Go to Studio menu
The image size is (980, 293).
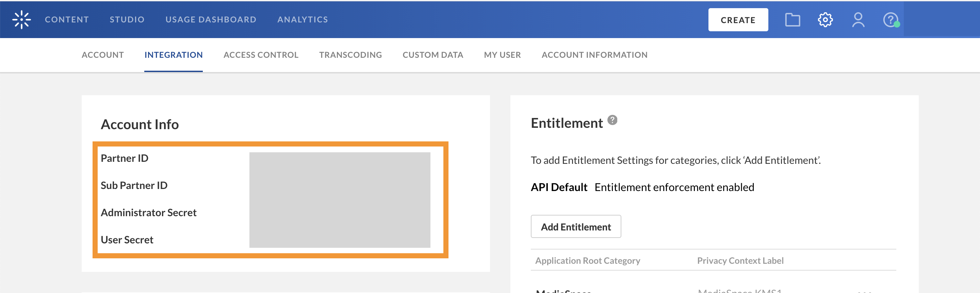127,19
